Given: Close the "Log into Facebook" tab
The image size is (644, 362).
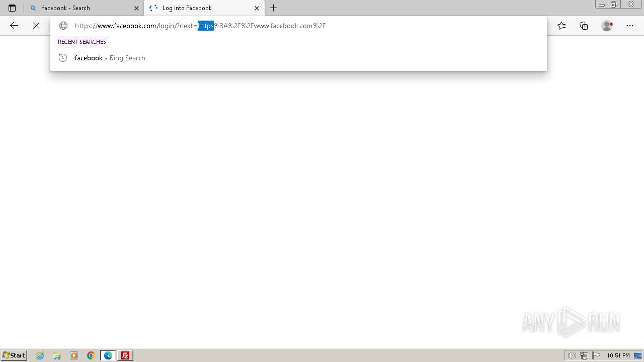Looking at the screenshot, I should (257, 8).
